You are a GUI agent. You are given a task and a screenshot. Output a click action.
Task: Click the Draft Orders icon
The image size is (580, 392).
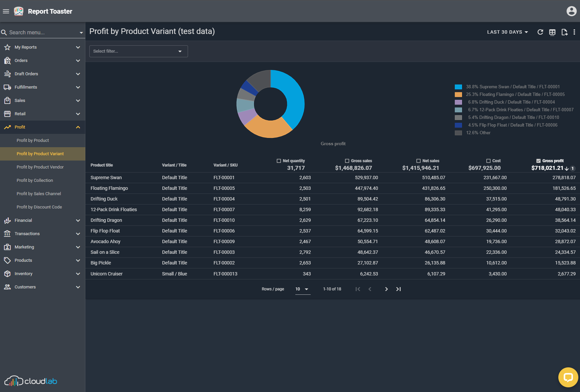click(x=7, y=74)
